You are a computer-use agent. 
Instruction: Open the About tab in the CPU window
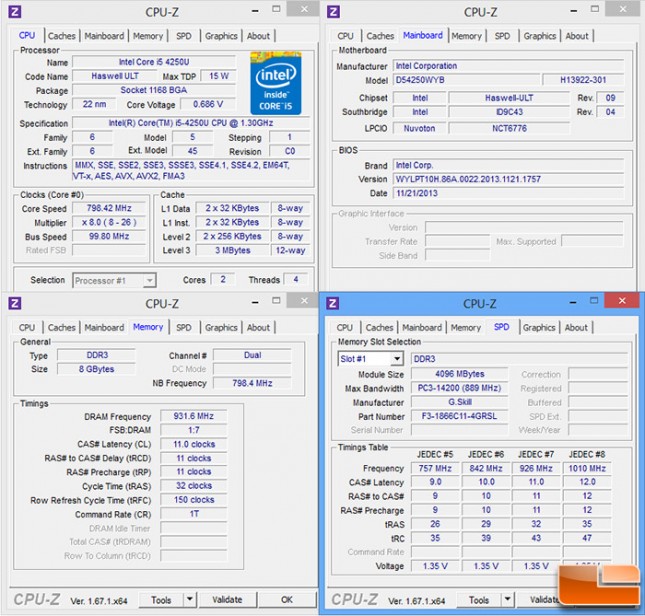[x=258, y=36]
